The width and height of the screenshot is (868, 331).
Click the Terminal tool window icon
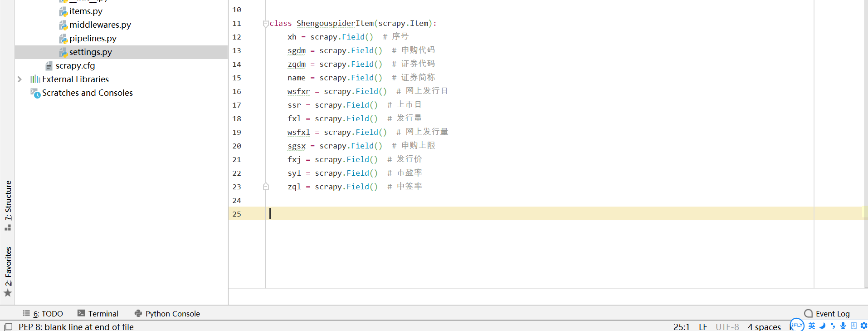81,313
